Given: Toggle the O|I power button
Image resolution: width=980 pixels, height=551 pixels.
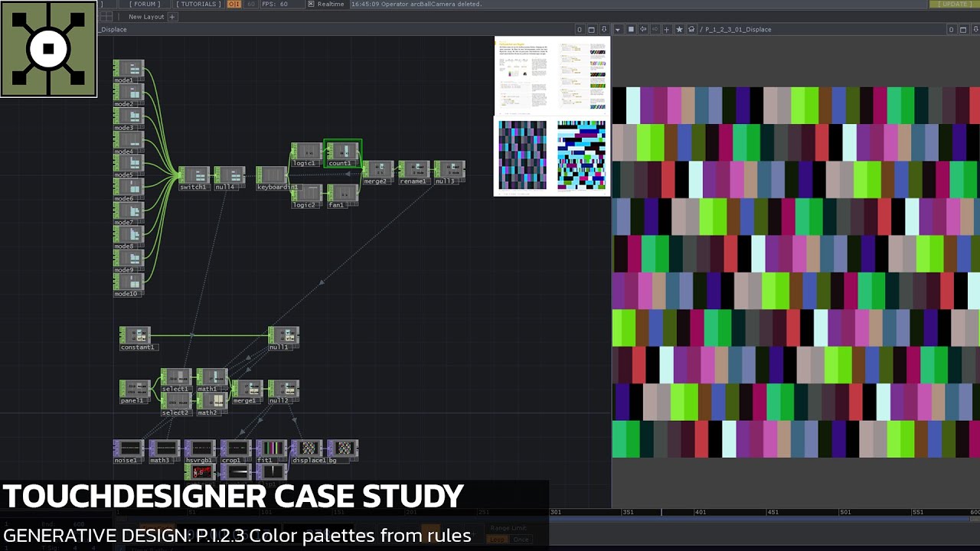Looking at the screenshot, I should [234, 4].
